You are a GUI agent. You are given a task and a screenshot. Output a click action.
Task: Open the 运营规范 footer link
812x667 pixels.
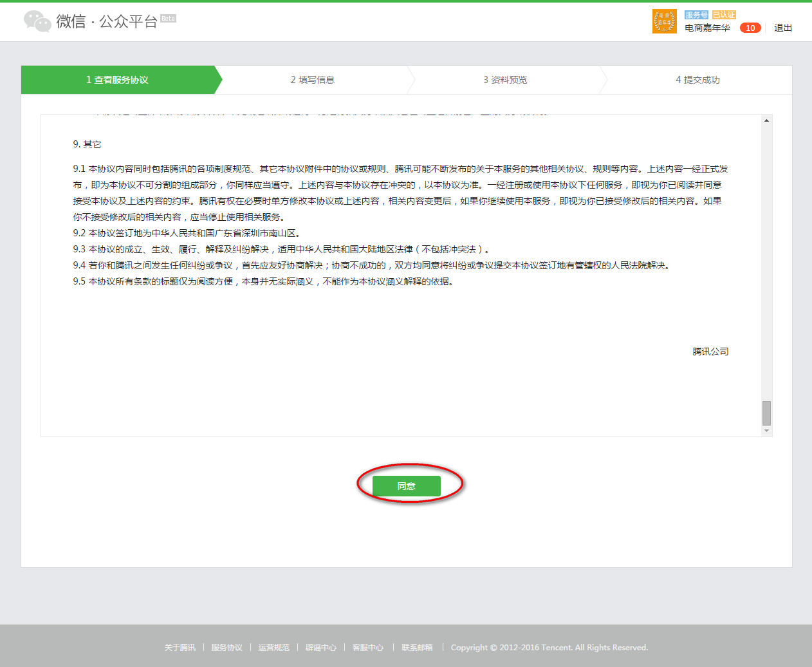point(273,647)
